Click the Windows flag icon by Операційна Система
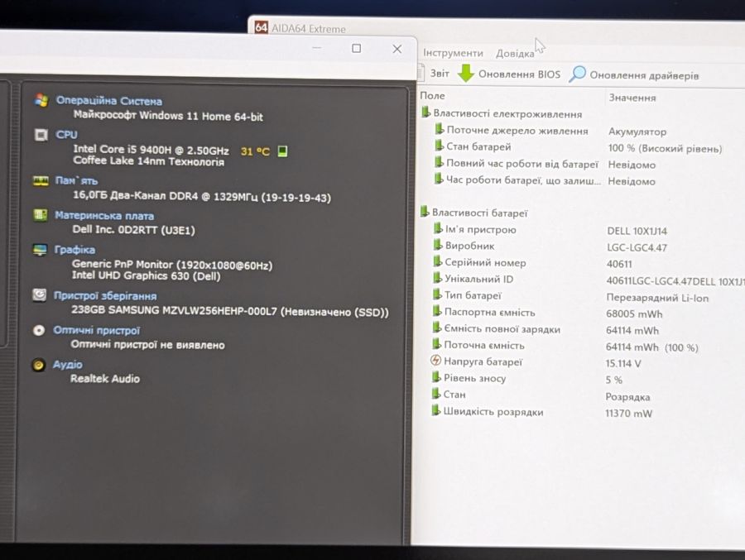 point(41,100)
